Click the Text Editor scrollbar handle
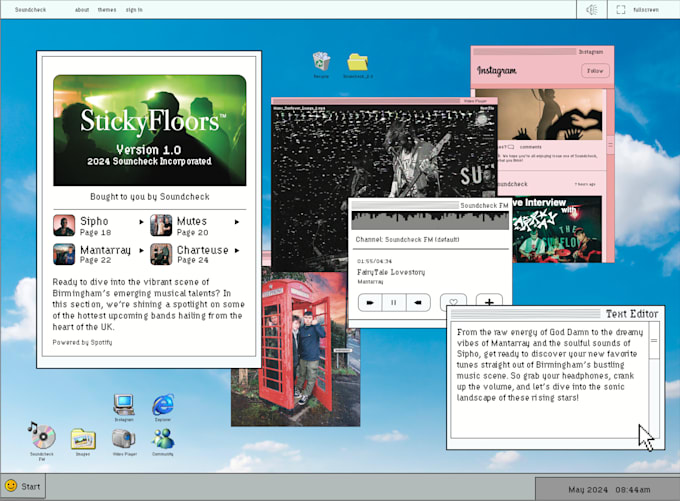The image size is (680, 501). tap(654, 341)
